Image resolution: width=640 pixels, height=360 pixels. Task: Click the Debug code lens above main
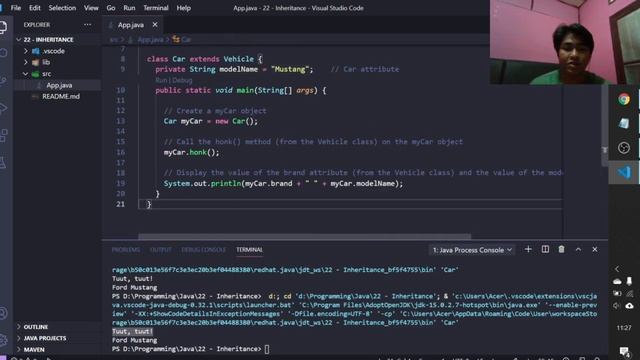pyautogui.click(x=182, y=80)
